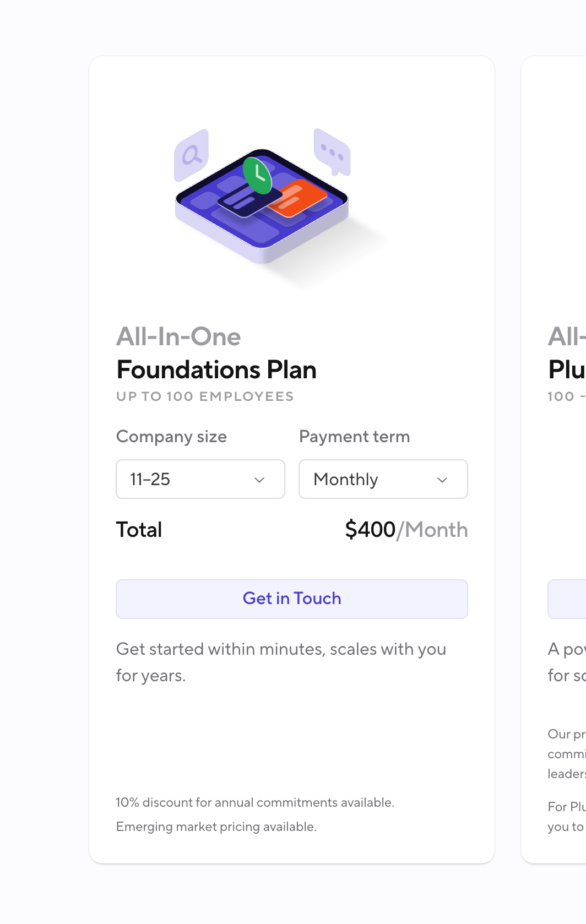Click the All-In-One title of the Foundations card
The height and width of the screenshot is (924, 586).
coord(178,336)
